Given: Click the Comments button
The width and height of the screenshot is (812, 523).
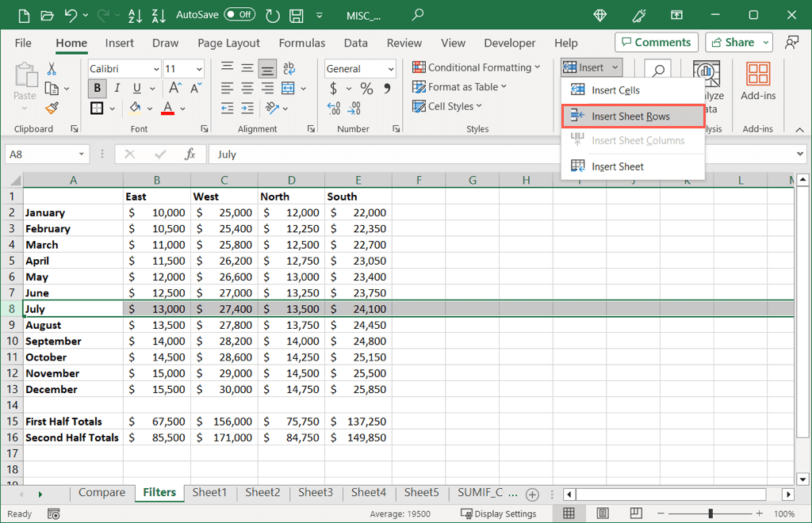Looking at the screenshot, I should pyautogui.click(x=656, y=43).
